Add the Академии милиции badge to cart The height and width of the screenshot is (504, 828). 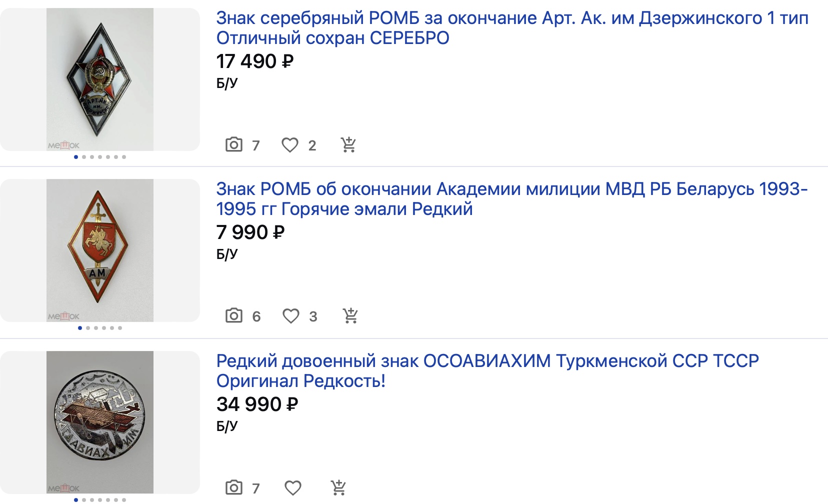pos(350,316)
